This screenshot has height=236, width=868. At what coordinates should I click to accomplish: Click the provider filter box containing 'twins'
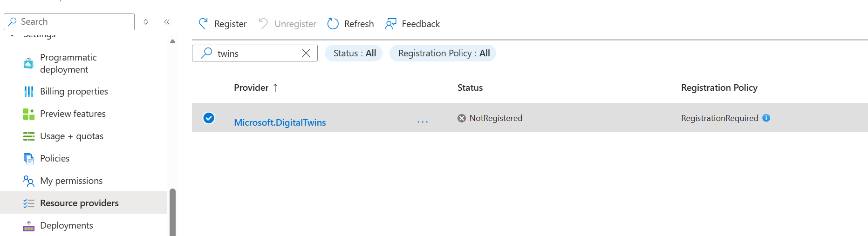pos(254,53)
